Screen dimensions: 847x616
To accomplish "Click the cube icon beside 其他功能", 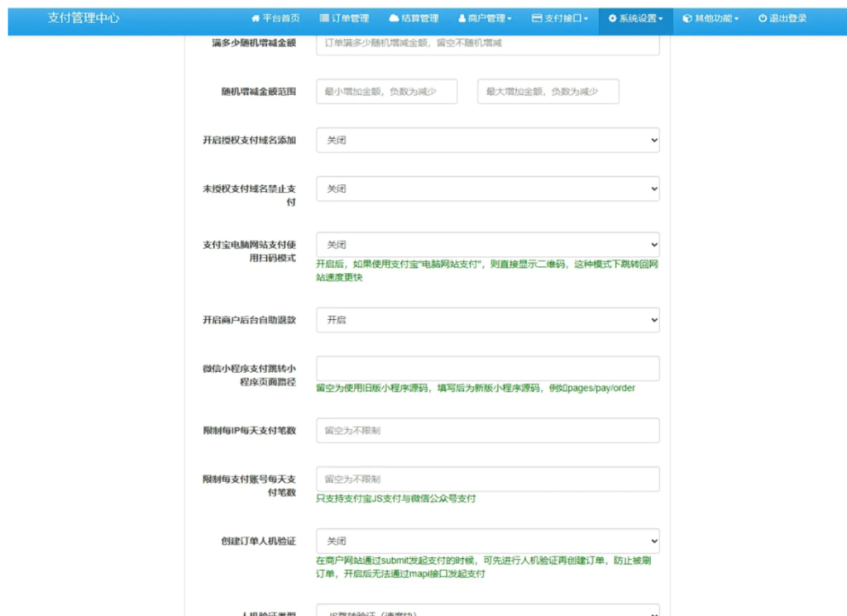I will pyautogui.click(x=687, y=18).
